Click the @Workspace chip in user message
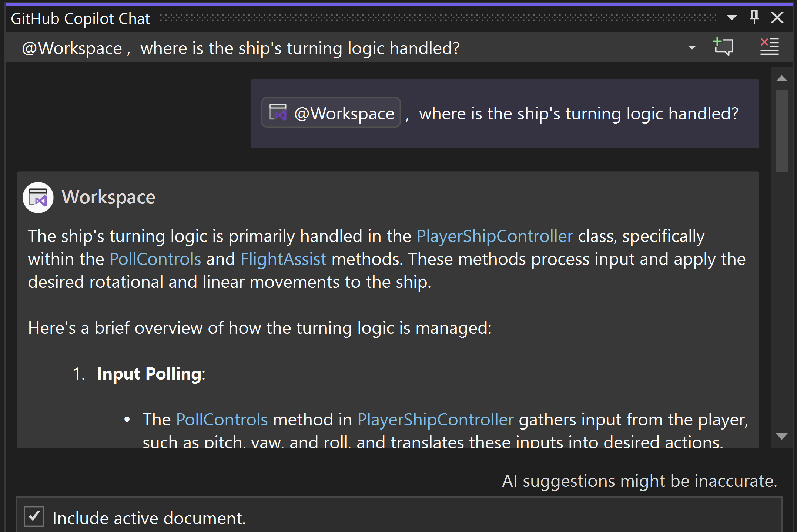 pyautogui.click(x=331, y=113)
